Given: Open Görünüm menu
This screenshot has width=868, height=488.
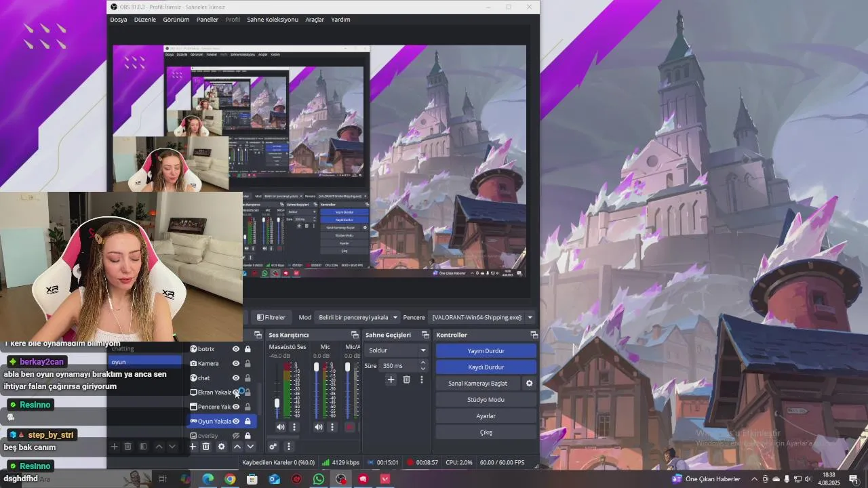Looking at the screenshot, I should point(176,20).
